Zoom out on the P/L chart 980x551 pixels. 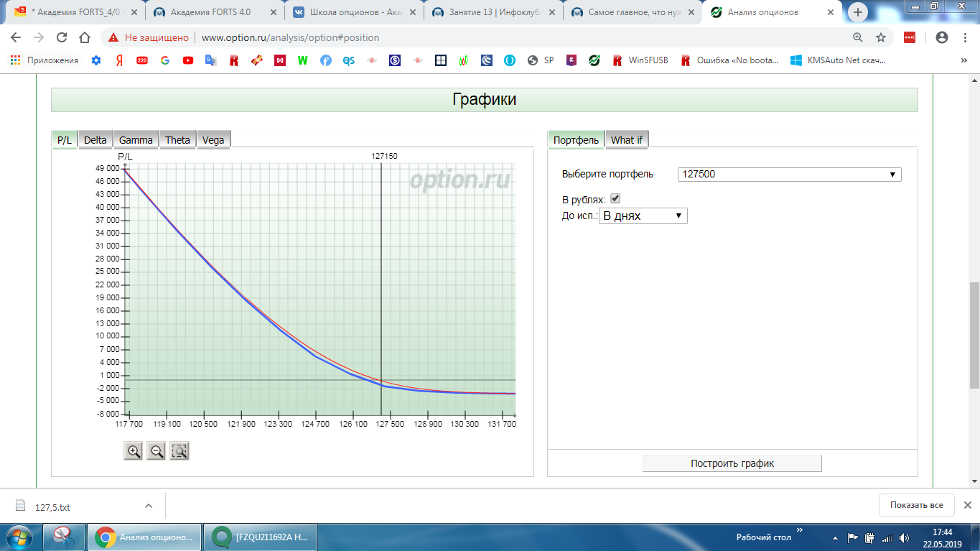tap(157, 451)
